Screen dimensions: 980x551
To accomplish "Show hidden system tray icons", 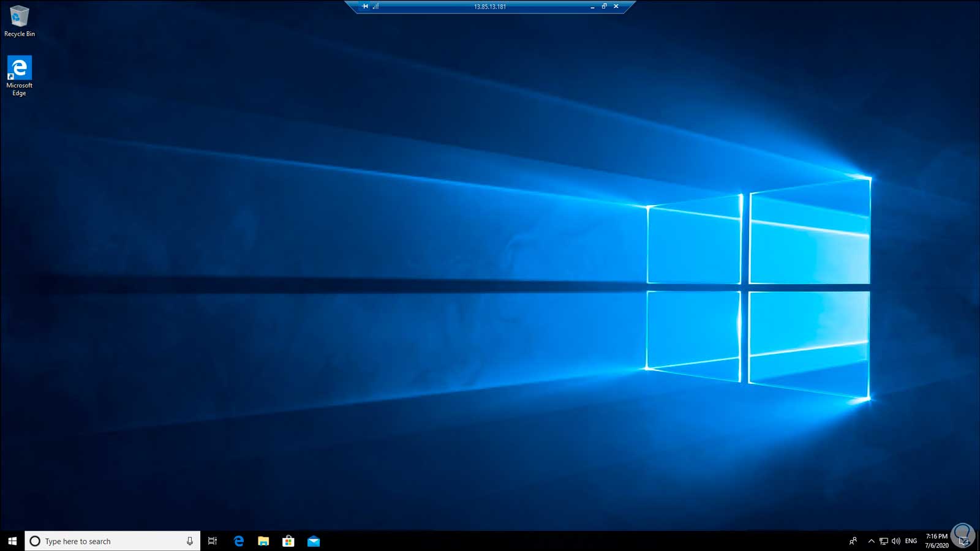I will click(871, 541).
